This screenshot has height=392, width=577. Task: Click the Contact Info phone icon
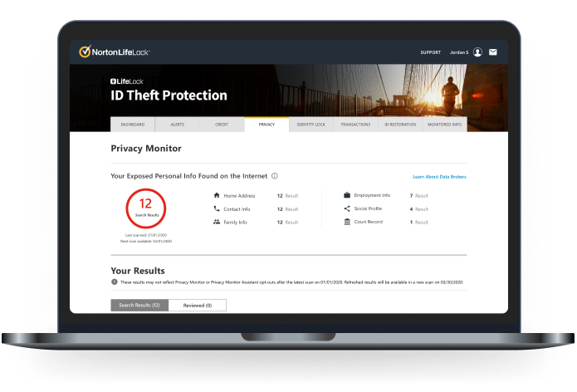pyautogui.click(x=217, y=208)
